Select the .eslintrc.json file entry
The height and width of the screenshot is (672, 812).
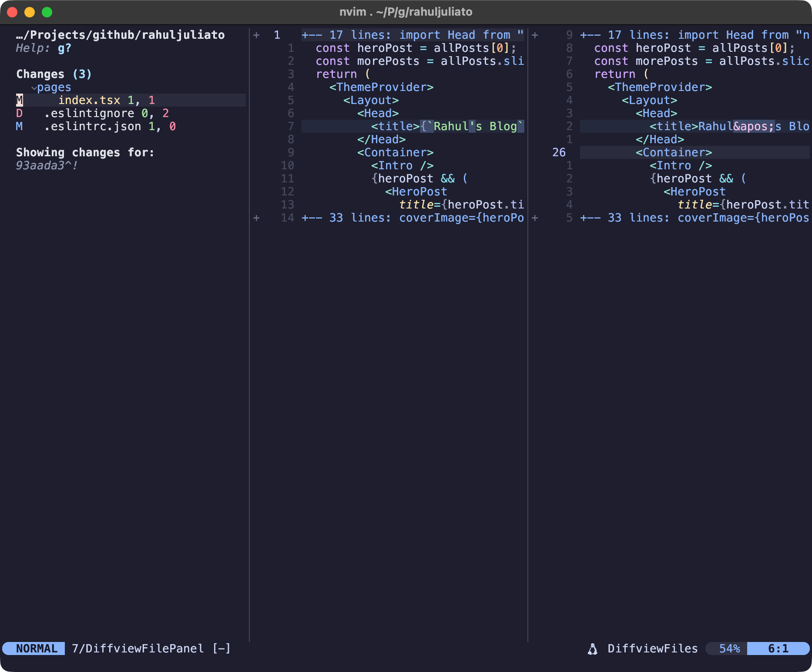pyautogui.click(x=93, y=126)
